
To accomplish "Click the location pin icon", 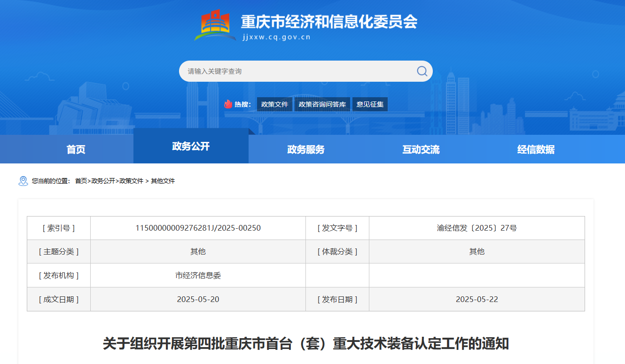I will 23,181.
